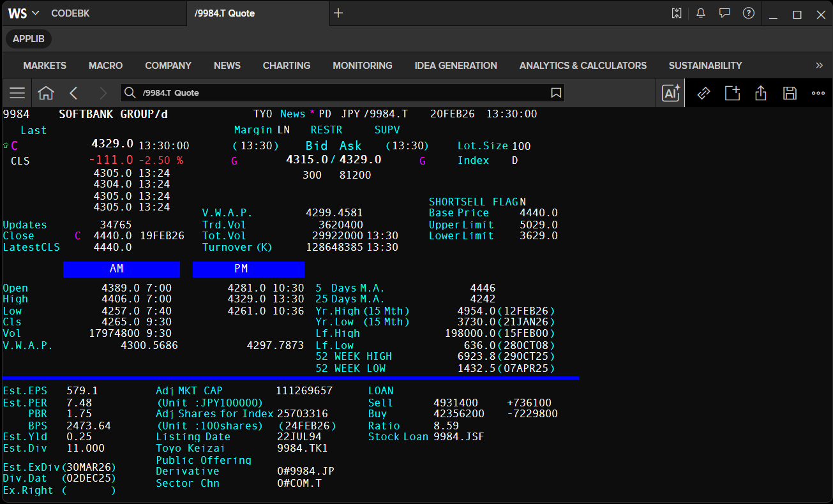
Task: Open the ANALYTICS & CALCULATORS menu
Action: 583,66
